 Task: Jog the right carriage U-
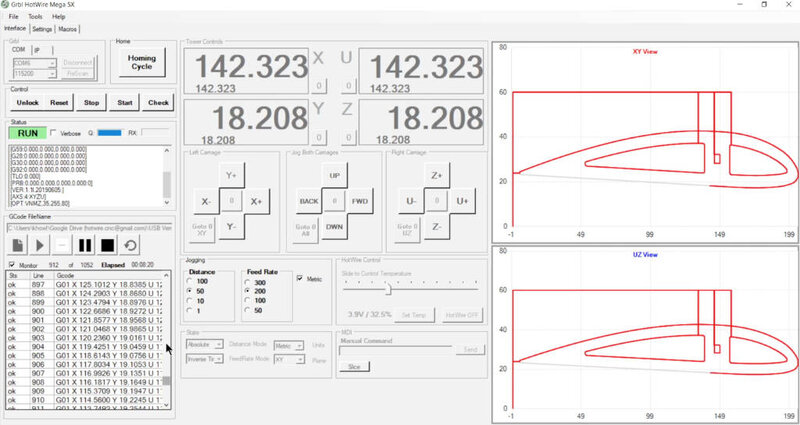click(x=411, y=201)
